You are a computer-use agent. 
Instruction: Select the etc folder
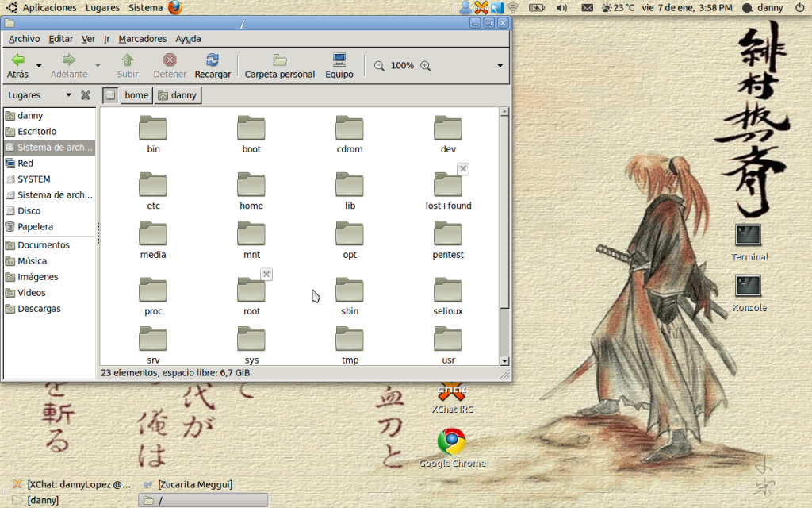pos(153,190)
